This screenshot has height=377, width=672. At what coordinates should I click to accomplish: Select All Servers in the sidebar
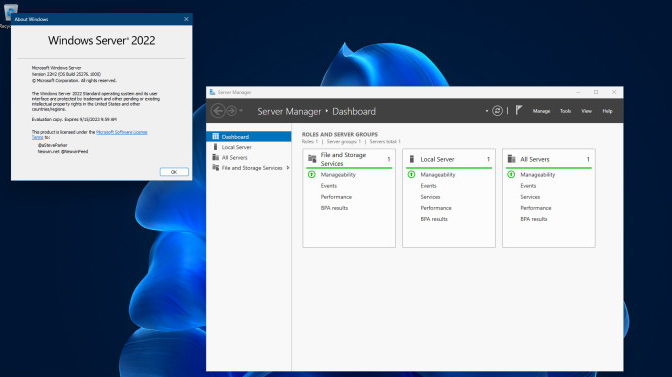(249, 158)
